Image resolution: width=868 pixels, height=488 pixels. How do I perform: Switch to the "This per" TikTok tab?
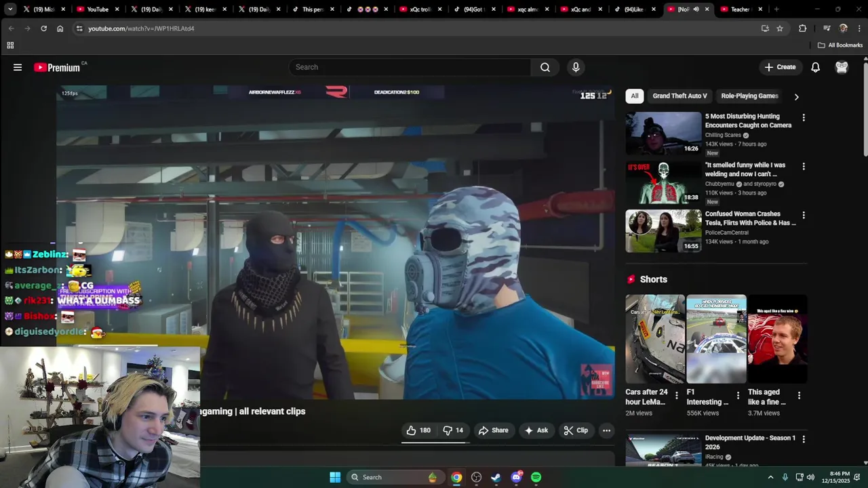click(312, 9)
